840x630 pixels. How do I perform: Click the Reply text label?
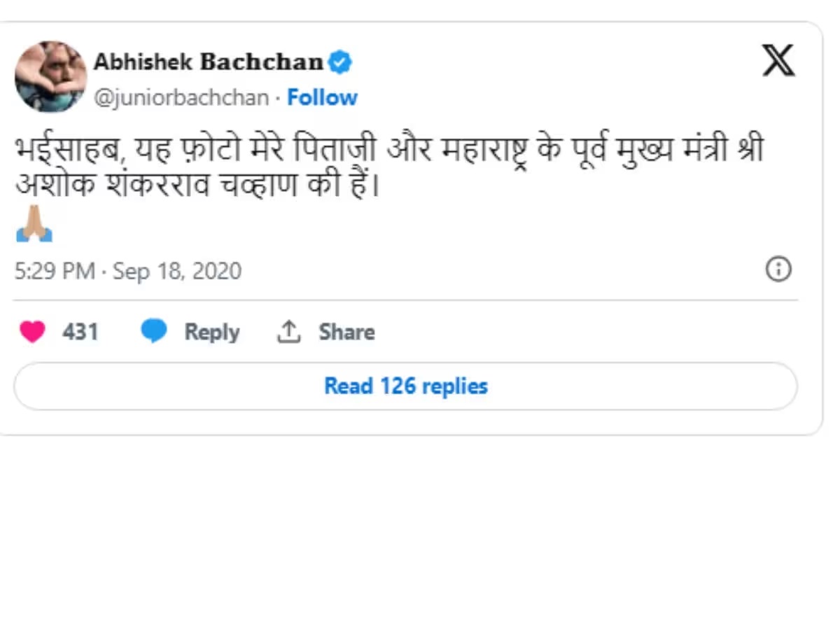(x=211, y=332)
